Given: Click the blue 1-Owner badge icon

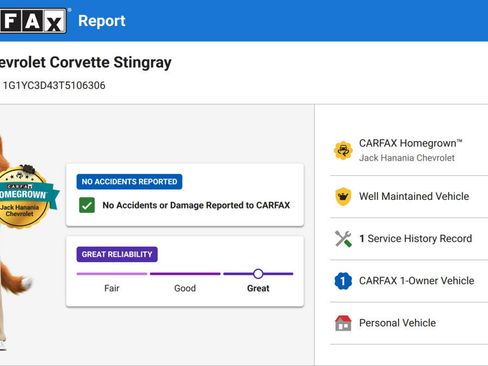Looking at the screenshot, I should tap(343, 281).
